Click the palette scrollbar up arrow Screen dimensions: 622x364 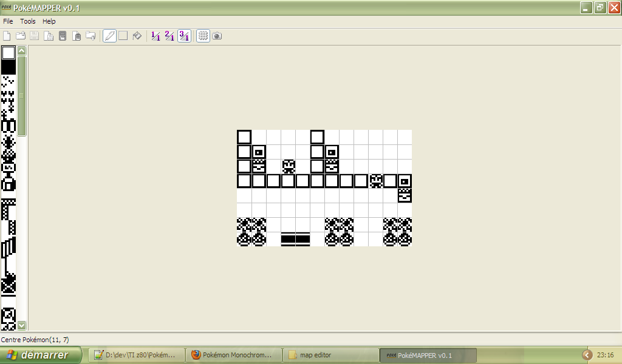point(22,50)
